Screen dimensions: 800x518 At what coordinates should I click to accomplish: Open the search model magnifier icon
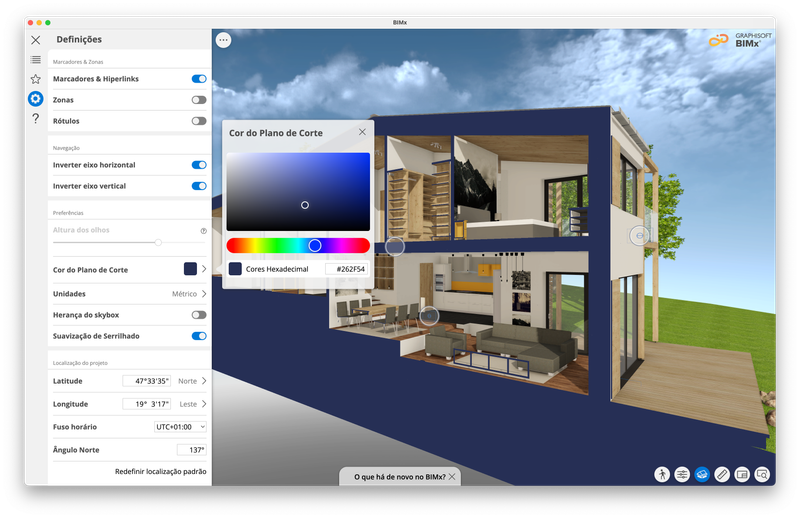coord(762,475)
